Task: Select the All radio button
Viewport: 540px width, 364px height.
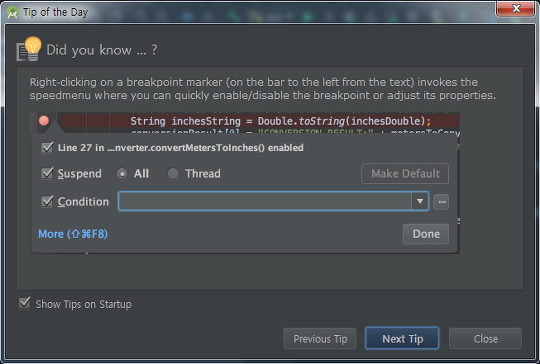Action: pos(122,174)
